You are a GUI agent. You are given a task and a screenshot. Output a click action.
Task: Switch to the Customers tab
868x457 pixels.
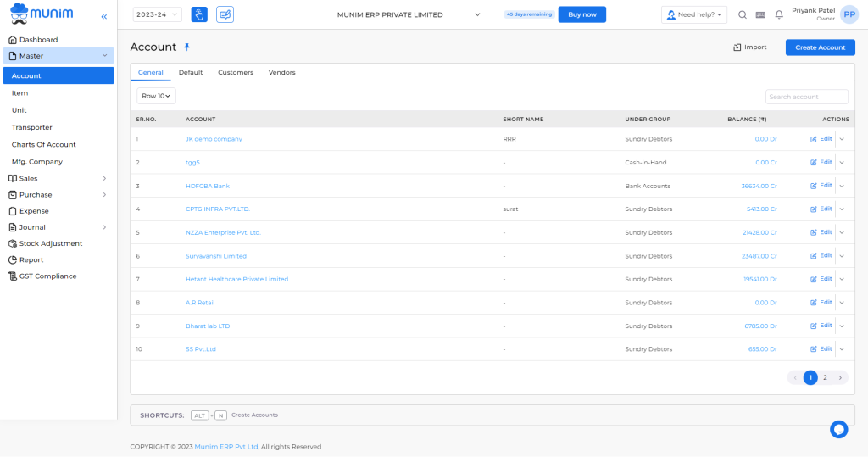(x=236, y=73)
